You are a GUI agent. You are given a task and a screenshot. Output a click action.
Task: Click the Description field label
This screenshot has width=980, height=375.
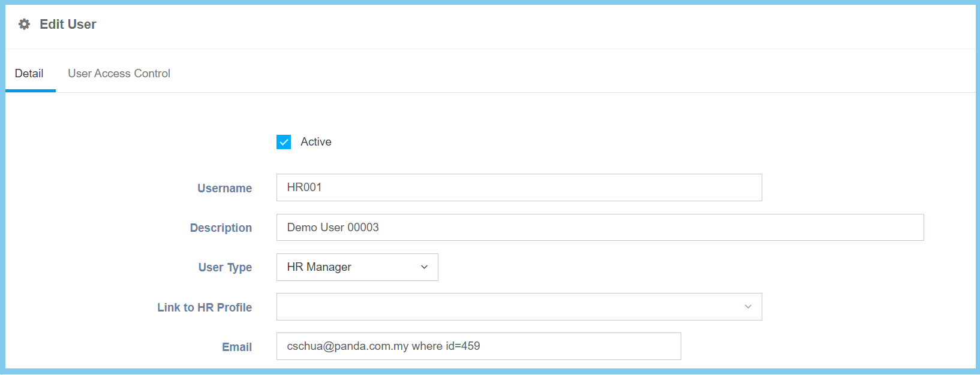pos(221,228)
